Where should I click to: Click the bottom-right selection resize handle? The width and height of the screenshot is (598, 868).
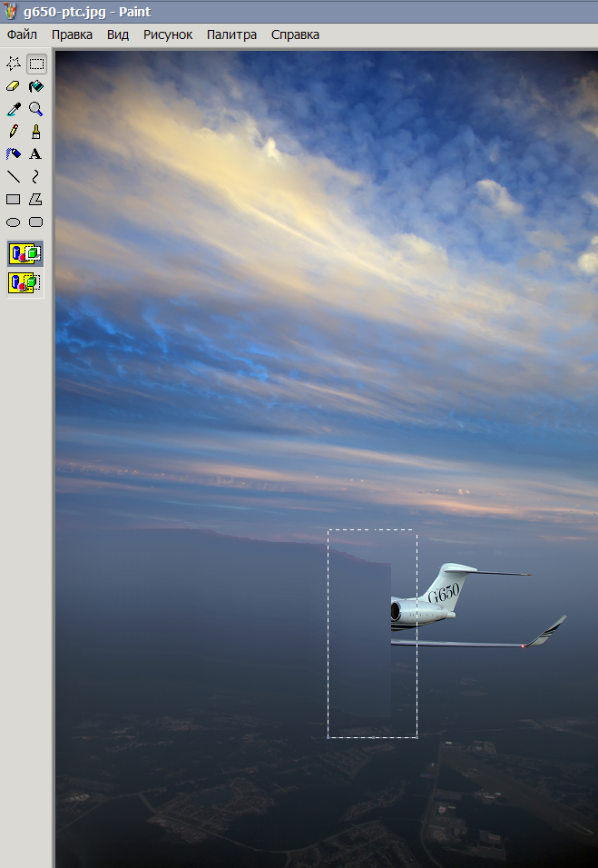417,737
